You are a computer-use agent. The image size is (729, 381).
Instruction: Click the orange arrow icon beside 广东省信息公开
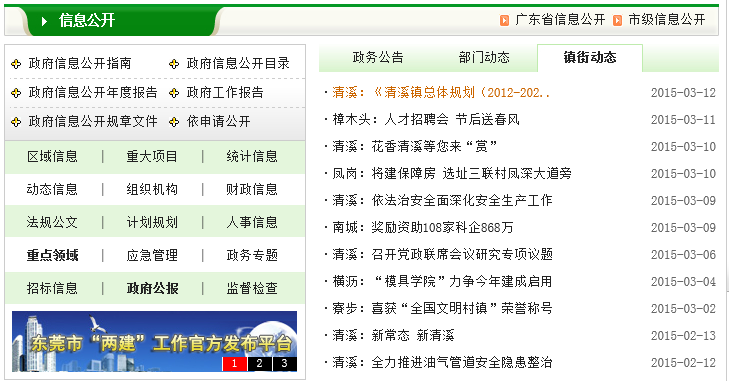click(504, 20)
